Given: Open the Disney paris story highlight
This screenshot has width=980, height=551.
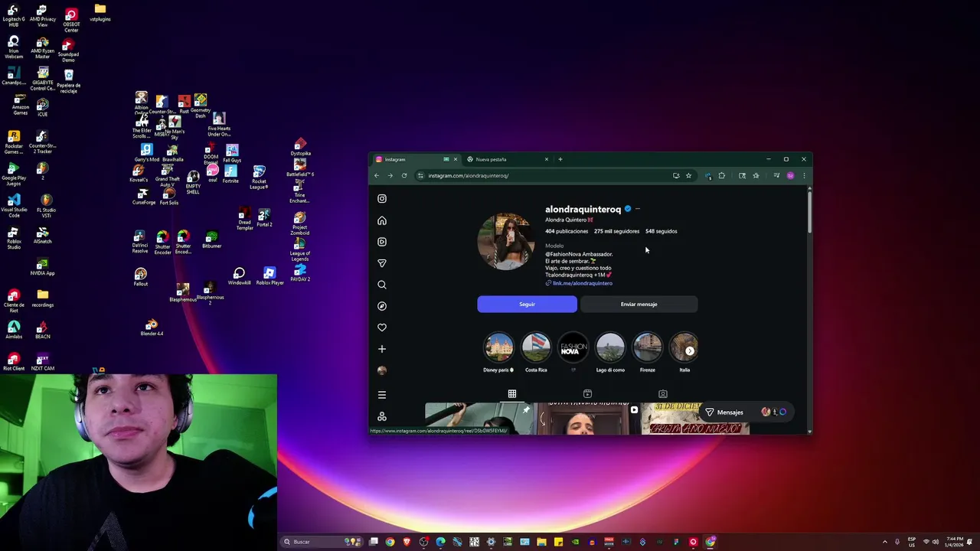Looking at the screenshot, I should pos(498,347).
